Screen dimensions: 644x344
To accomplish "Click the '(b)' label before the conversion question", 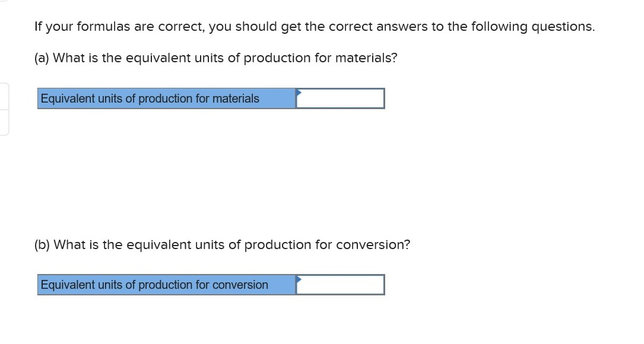I will click(x=42, y=244).
